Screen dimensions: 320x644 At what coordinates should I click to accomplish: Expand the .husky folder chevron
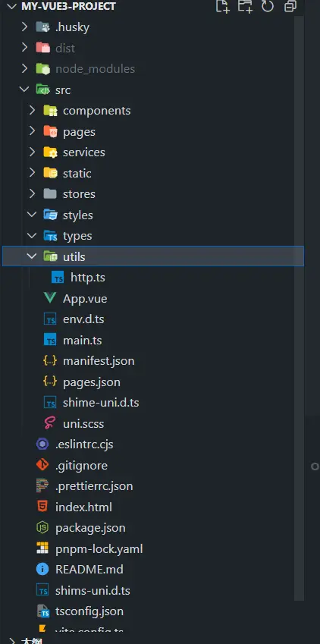click(x=25, y=27)
